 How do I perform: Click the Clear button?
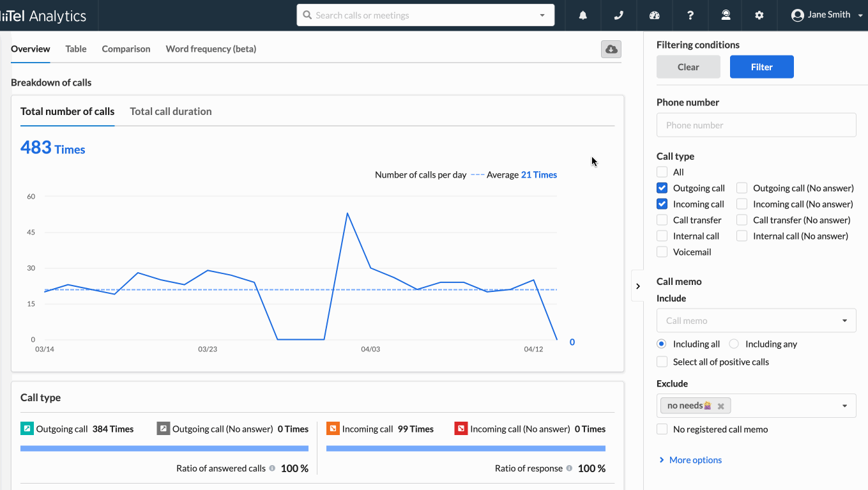[x=689, y=67]
